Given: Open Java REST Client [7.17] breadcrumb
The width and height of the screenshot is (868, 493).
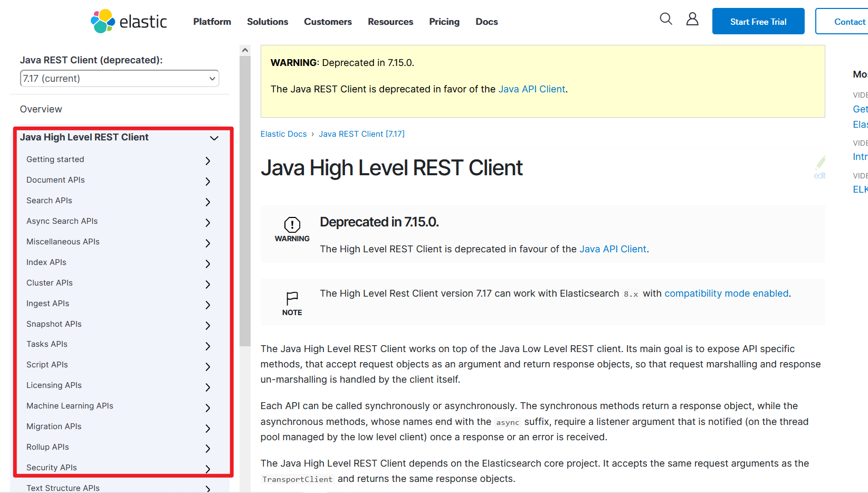Looking at the screenshot, I should [361, 134].
